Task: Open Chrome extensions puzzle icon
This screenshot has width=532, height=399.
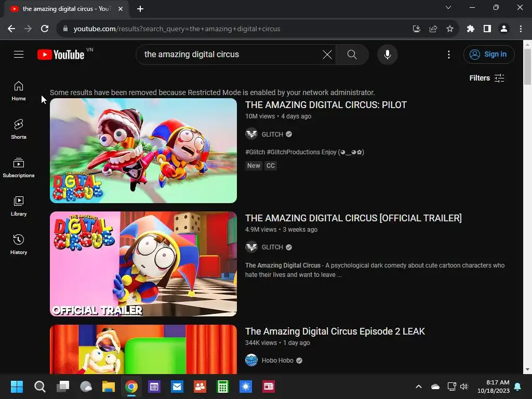Action: [x=470, y=29]
